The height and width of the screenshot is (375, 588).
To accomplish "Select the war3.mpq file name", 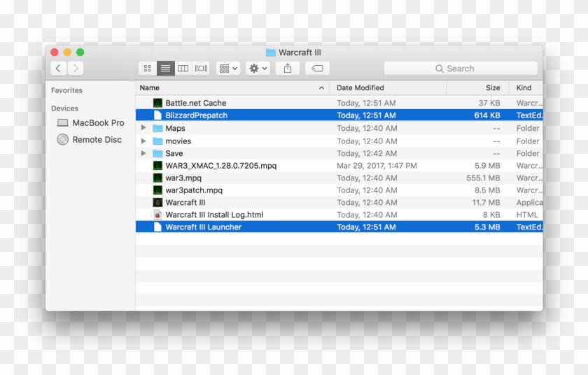I will (x=183, y=178).
